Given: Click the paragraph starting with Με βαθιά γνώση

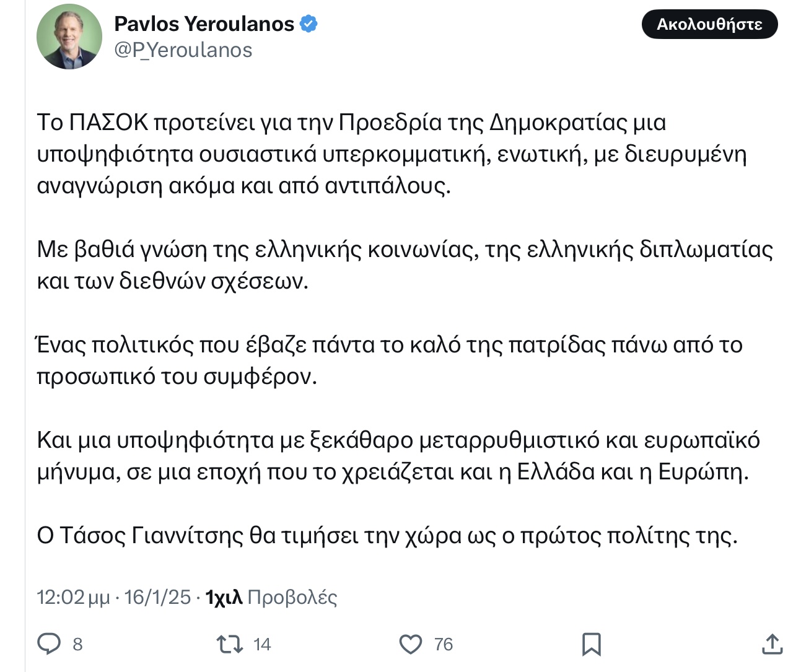Looking at the screenshot, I should tap(405, 265).
